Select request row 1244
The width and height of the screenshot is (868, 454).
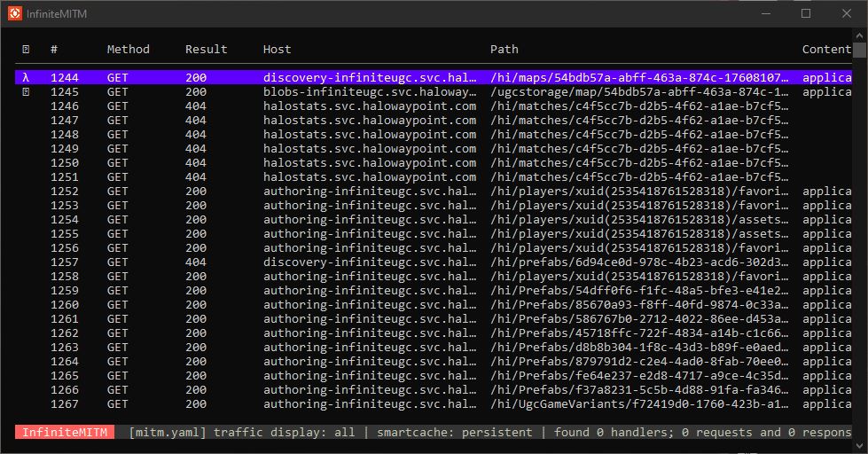434,77
